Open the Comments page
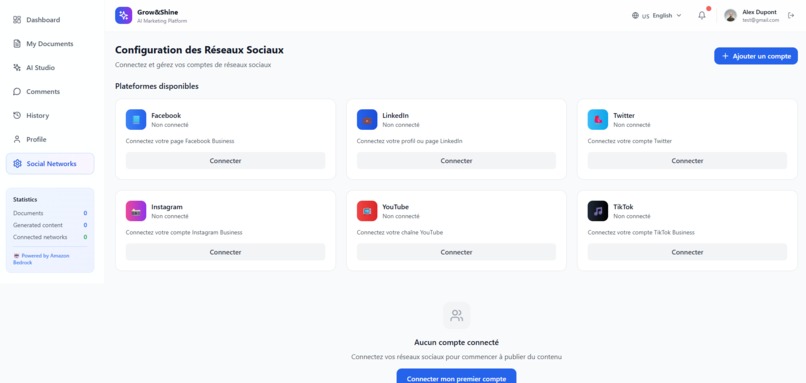The height and width of the screenshot is (383, 806). pyautogui.click(x=50, y=92)
